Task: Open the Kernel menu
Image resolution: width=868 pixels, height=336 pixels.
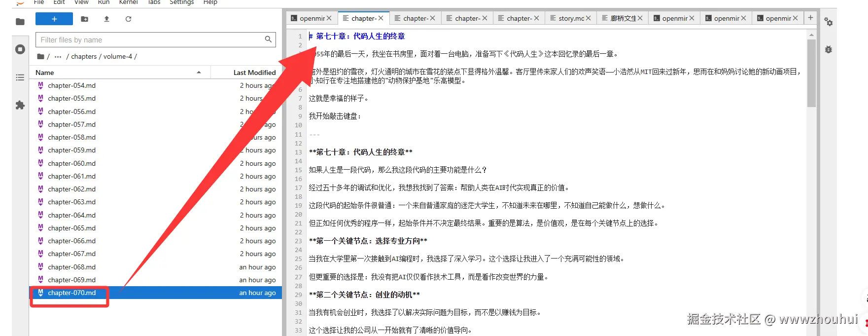Action: click(x=128, y=2)
